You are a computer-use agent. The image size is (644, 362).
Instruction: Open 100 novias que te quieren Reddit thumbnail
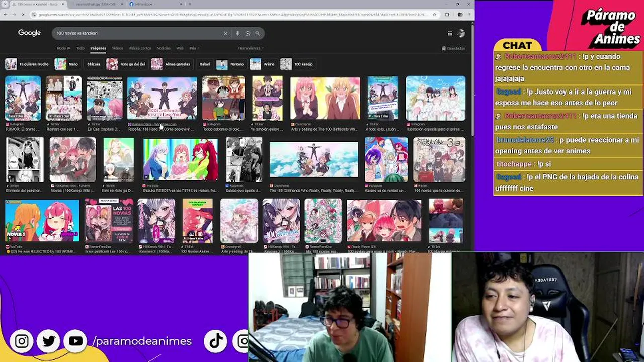pyautogui.click(x=439, y=160)
